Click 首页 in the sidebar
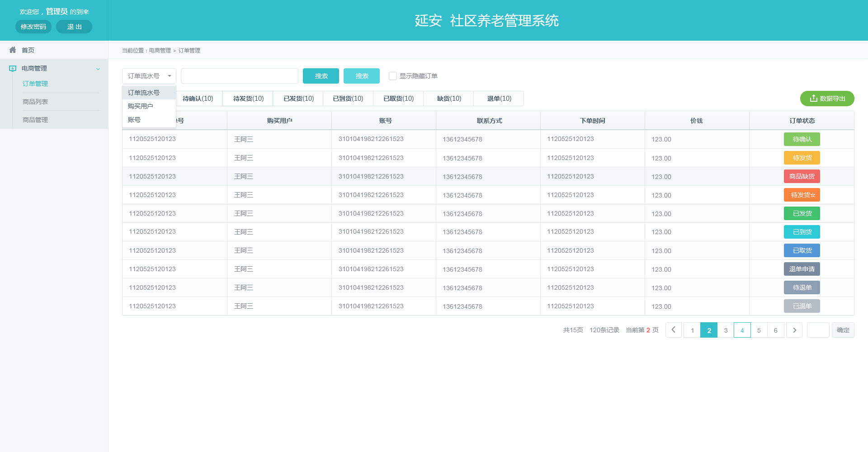The height and width of the screenshot is (452, 868). pyautogui.click(x=28, y=50)
